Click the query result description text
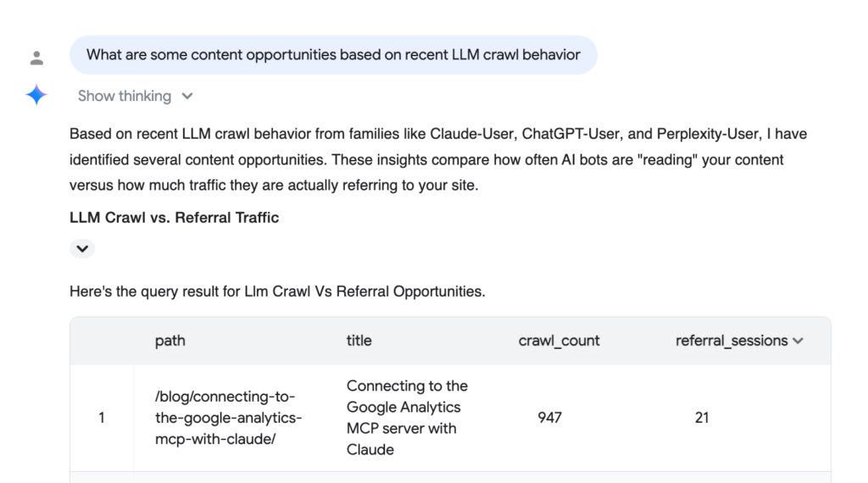 click(x=277, y=291)
